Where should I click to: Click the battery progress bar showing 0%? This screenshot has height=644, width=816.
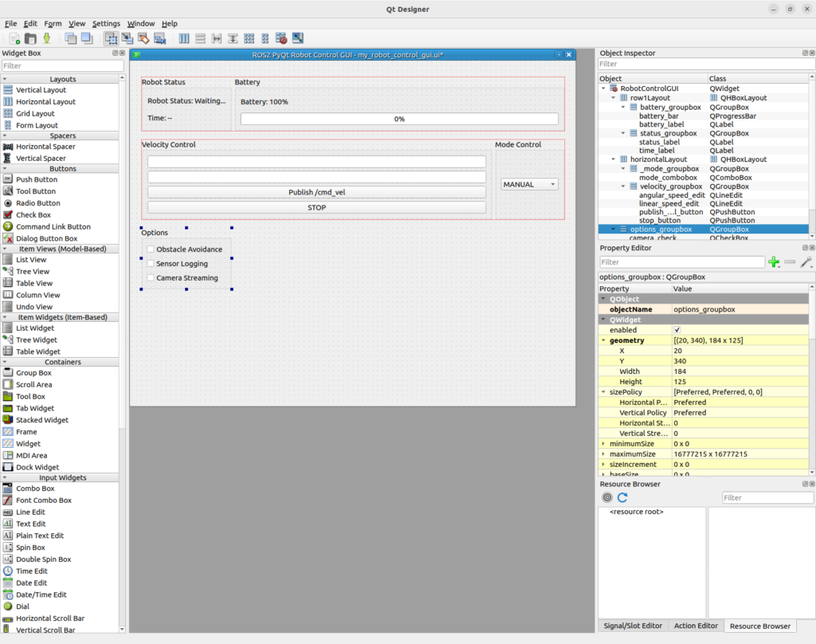tap(399, 119)
